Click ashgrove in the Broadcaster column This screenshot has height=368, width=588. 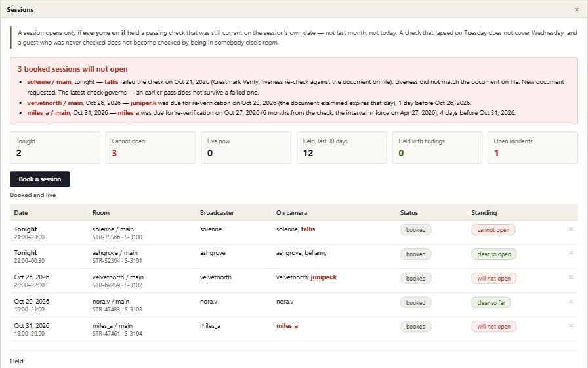pos(213,253)
